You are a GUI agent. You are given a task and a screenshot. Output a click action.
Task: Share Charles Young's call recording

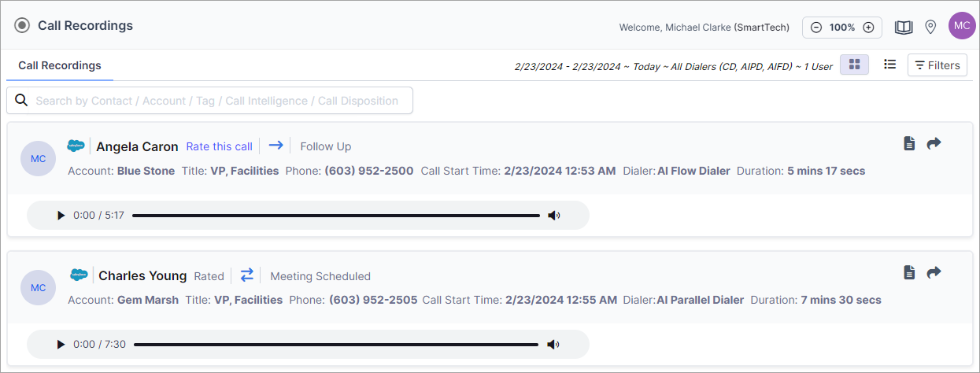coord(934,272)
